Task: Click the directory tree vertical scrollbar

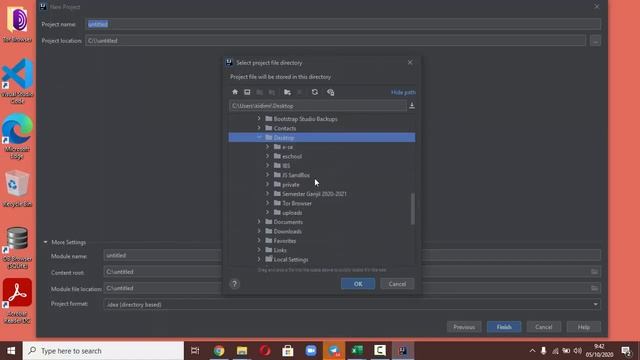Action: (x=413, y=209)
